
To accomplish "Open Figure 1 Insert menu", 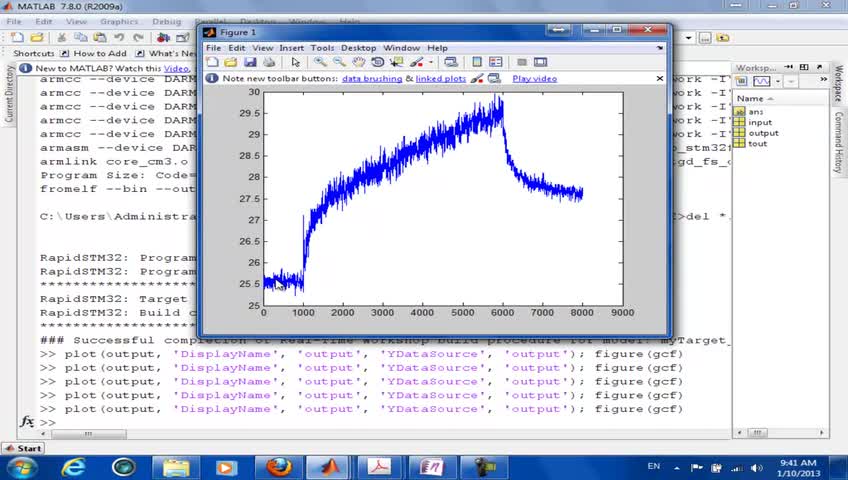I will pyautogui.click(x=291, y=48).
